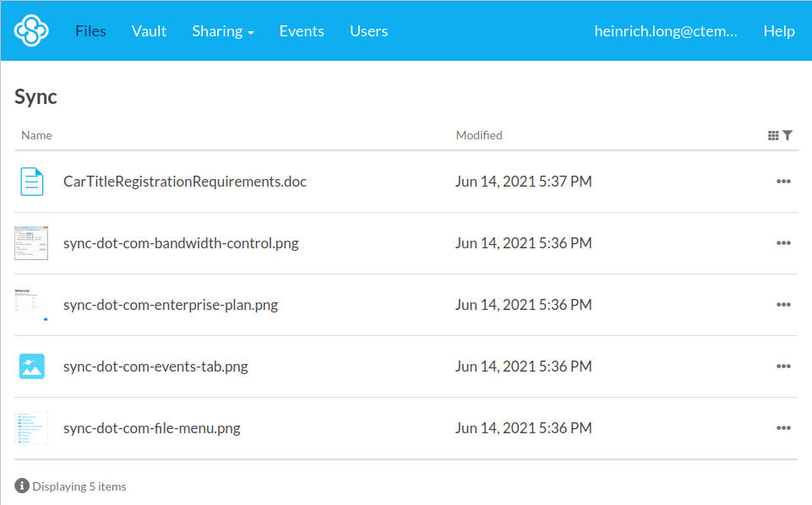Open the Help link
Viewport: 812px width, 505px height.
click(x=779, y=31)
